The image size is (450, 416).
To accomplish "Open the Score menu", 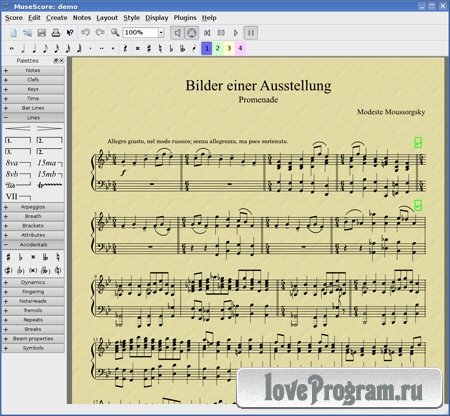I will [x=14, y=18].
